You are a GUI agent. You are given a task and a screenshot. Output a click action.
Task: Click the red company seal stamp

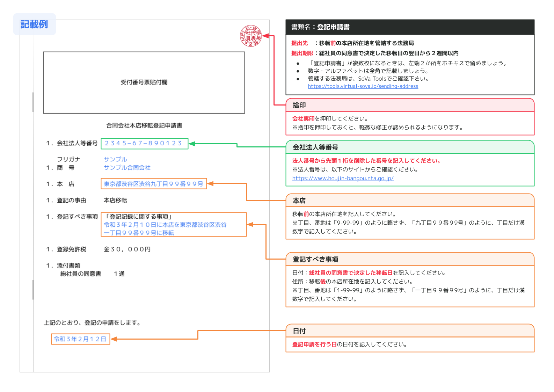point(250,36)
